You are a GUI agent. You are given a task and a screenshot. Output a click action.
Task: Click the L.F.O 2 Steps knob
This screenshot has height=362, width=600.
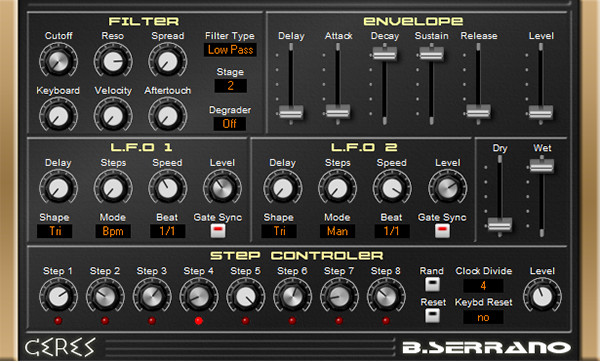coord(338,188)
